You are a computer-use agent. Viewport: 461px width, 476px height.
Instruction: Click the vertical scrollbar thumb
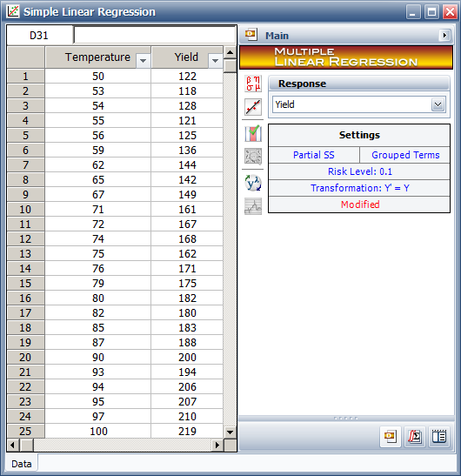click(230, 66)
